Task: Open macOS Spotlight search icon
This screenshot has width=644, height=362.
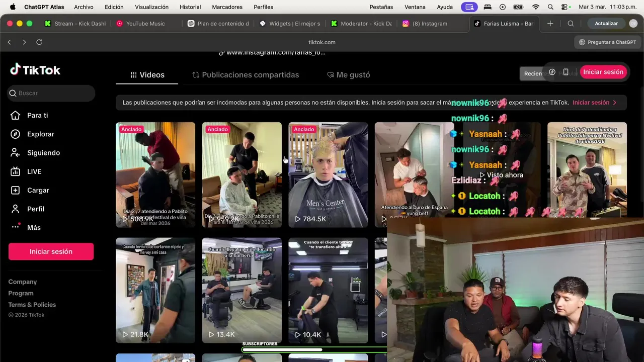Action: [x=550, y=7]
